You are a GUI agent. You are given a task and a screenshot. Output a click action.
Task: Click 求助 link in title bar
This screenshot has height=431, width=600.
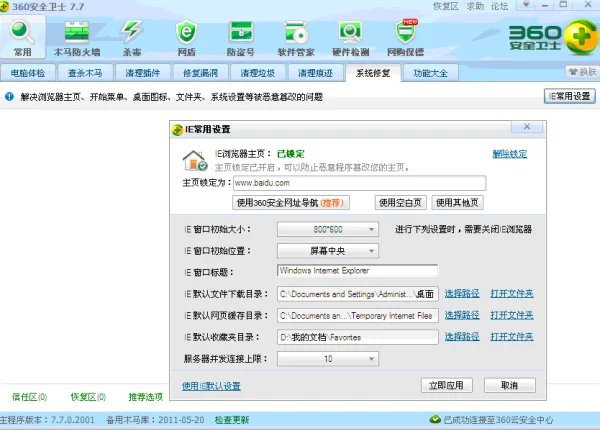[475, 6]
